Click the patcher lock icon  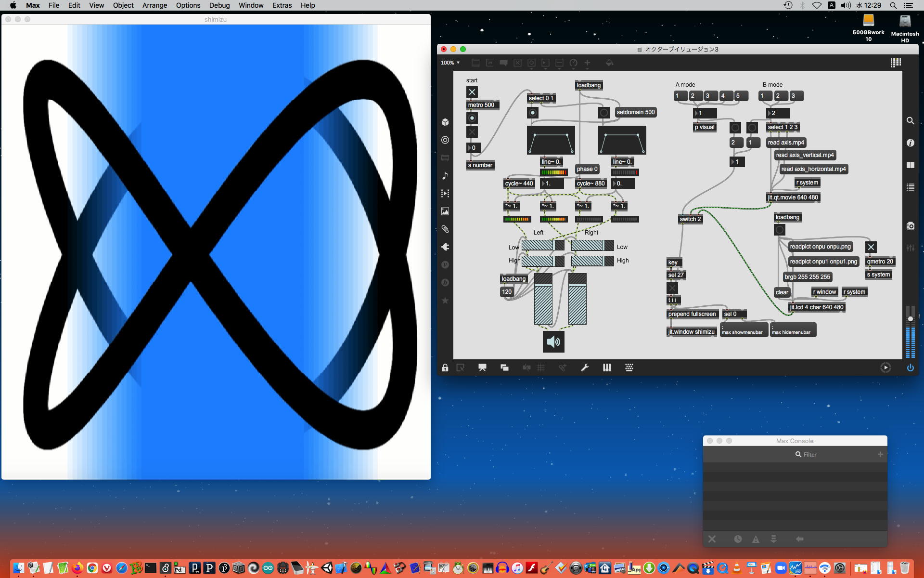[x=445, y=368]
